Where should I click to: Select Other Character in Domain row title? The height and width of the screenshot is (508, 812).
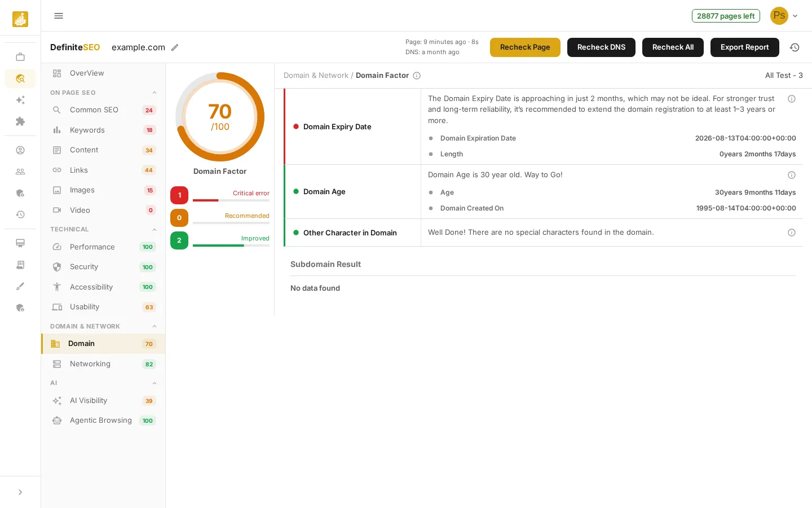click(x=350, y=233)
